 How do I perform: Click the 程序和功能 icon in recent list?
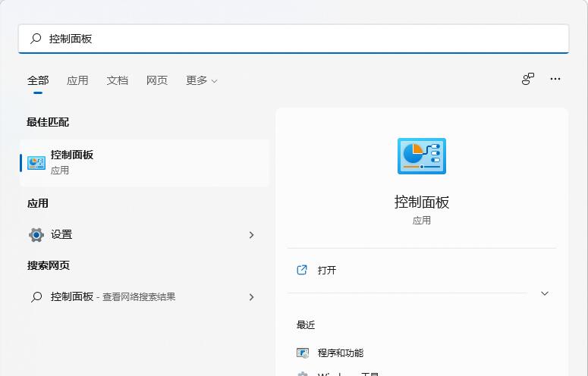(303, 352)
